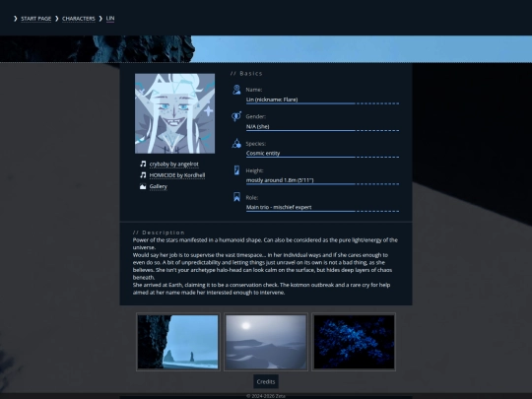
Task: Click description line starting 'Power of the stars'
Action: point(265,239)
